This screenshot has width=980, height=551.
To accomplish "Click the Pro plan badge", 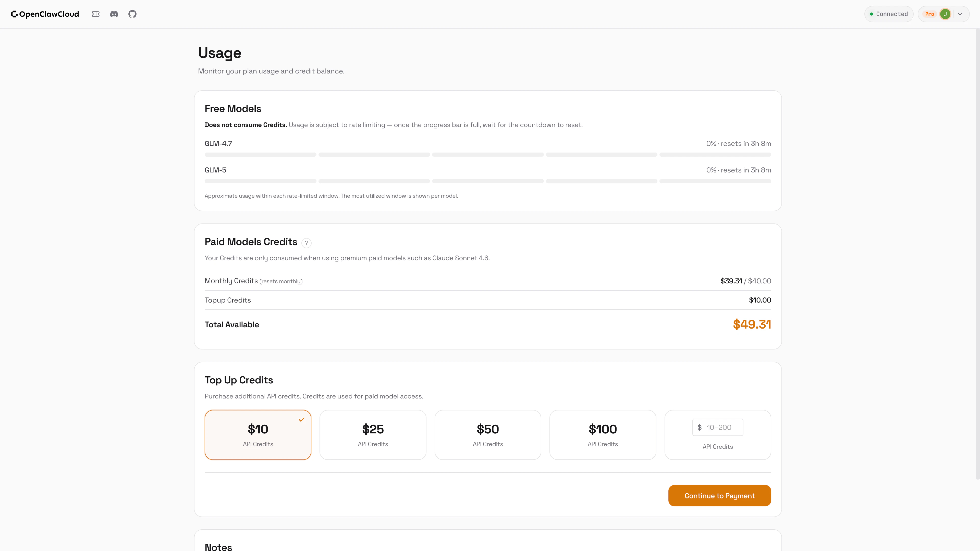I will click(x=929, y=14).
